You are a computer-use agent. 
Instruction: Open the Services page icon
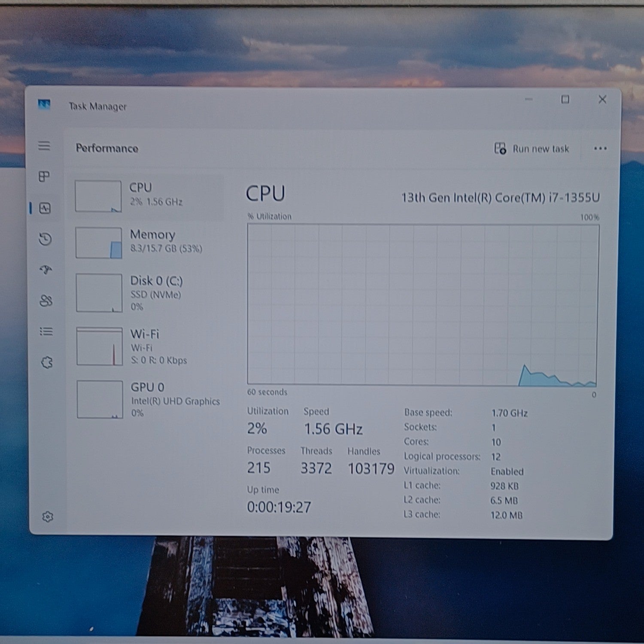tap(47, 363)
